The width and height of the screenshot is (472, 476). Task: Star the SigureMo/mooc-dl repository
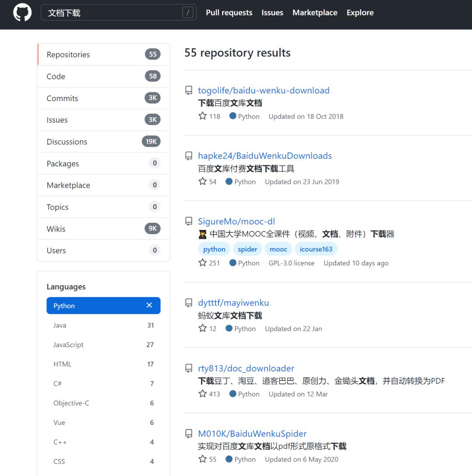(x=202, y=262)
